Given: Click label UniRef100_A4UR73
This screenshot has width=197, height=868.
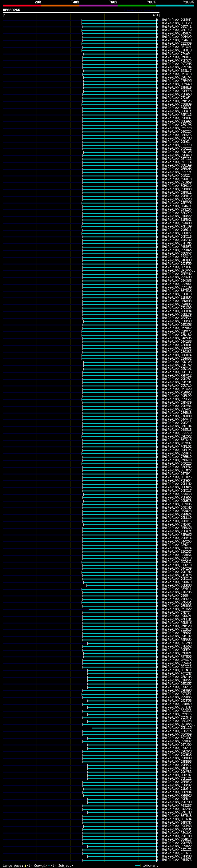Looking at the screenshot, I should pos(176,860).
